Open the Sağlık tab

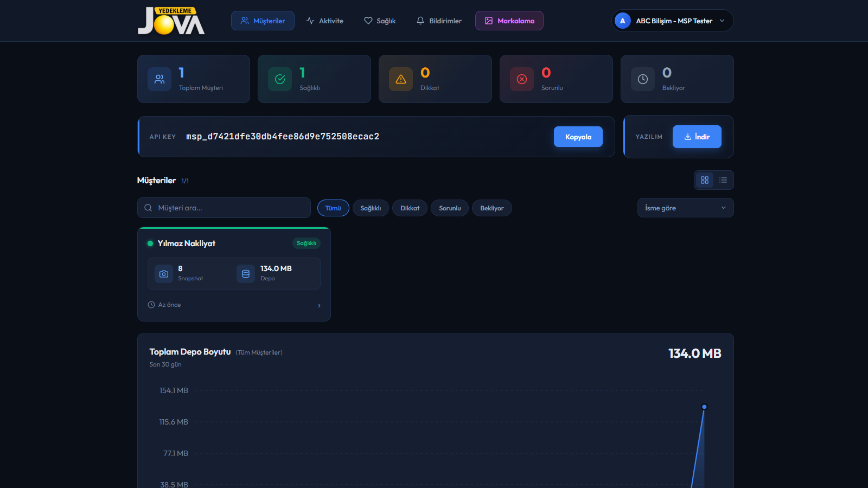[x=380, y=21]
